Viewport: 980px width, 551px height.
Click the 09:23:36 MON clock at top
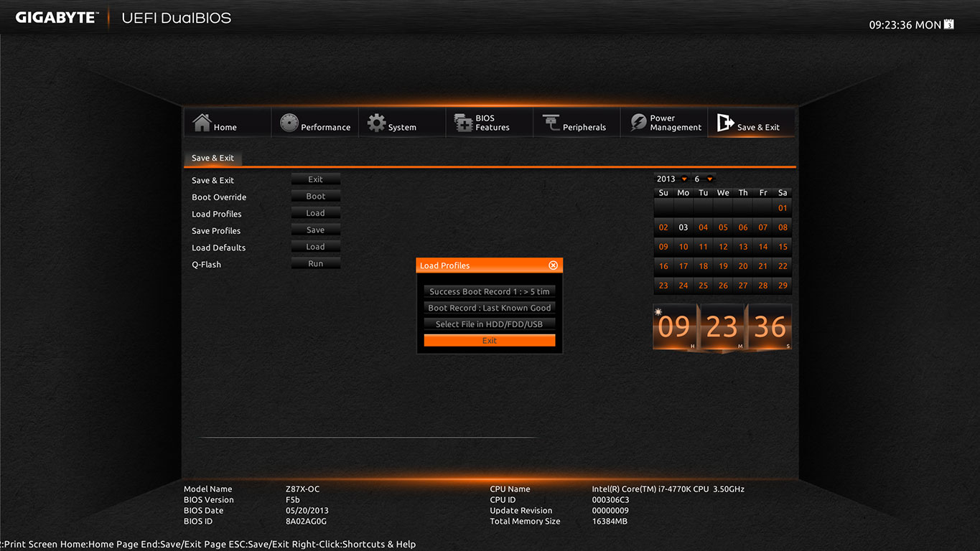(905, 25)
